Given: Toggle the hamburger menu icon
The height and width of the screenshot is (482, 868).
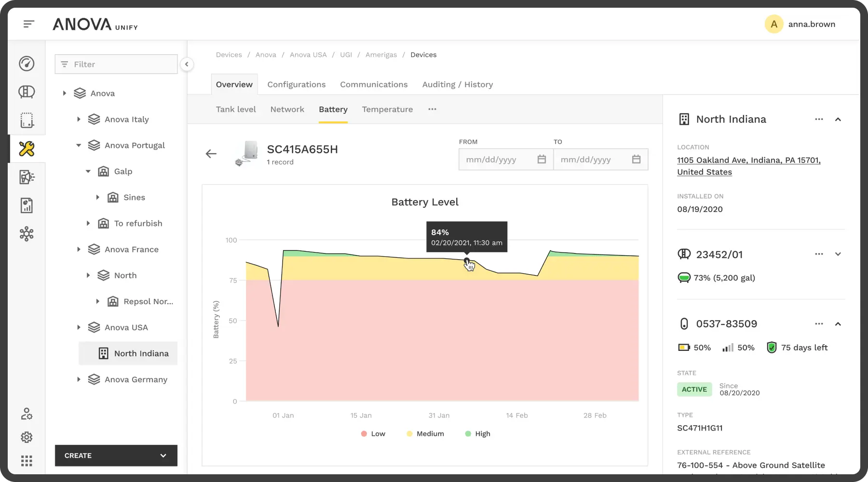Looking at the screenshot, I should (x=29, y=24).
